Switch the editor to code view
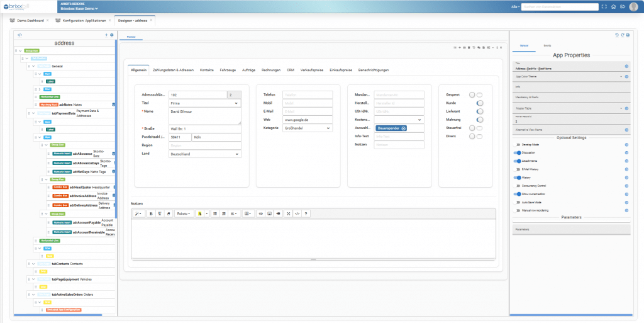Image resolution: width=644 pixels, height=323 pixels. [x=297, y=213]
